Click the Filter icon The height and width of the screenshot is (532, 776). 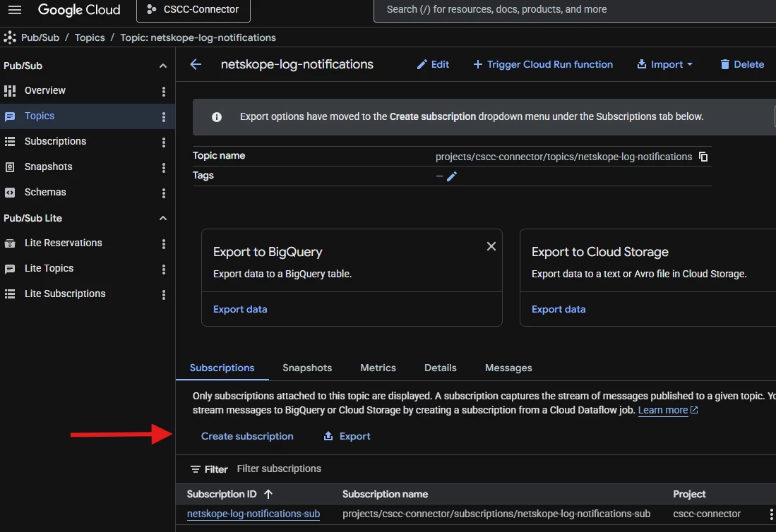coord(196,469)
